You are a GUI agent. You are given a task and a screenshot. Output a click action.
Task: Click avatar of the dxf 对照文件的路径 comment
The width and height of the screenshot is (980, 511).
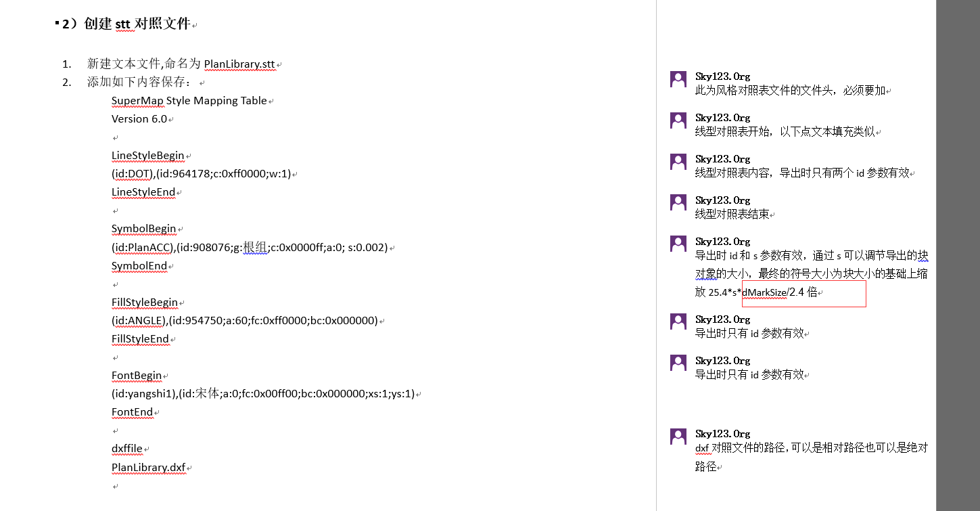click(678, 437)
